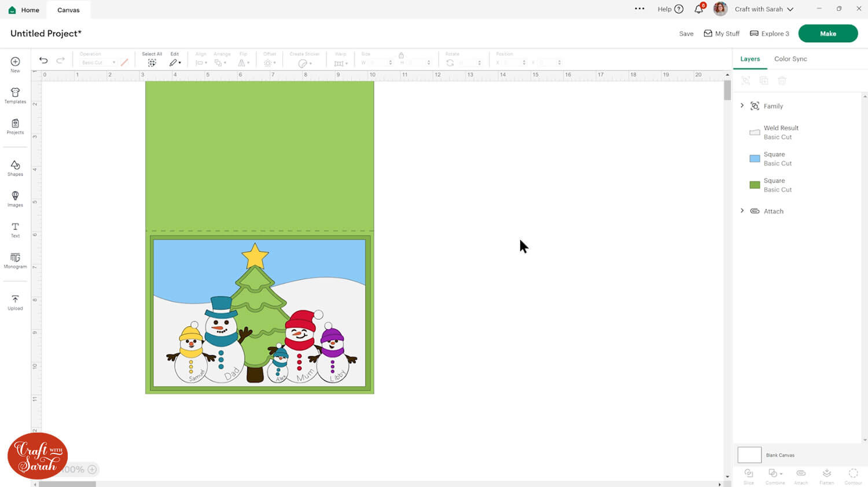The image size is (868, 487).
Task: Open the Images library
Action: (15, 199)
